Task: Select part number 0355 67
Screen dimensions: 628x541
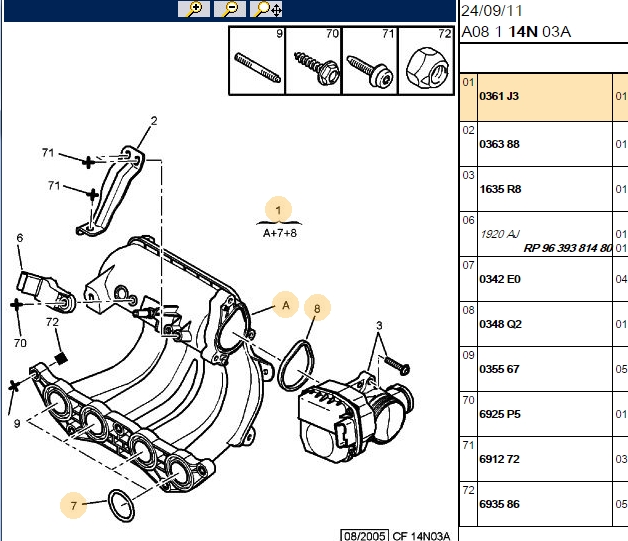Action: (499, 369)
